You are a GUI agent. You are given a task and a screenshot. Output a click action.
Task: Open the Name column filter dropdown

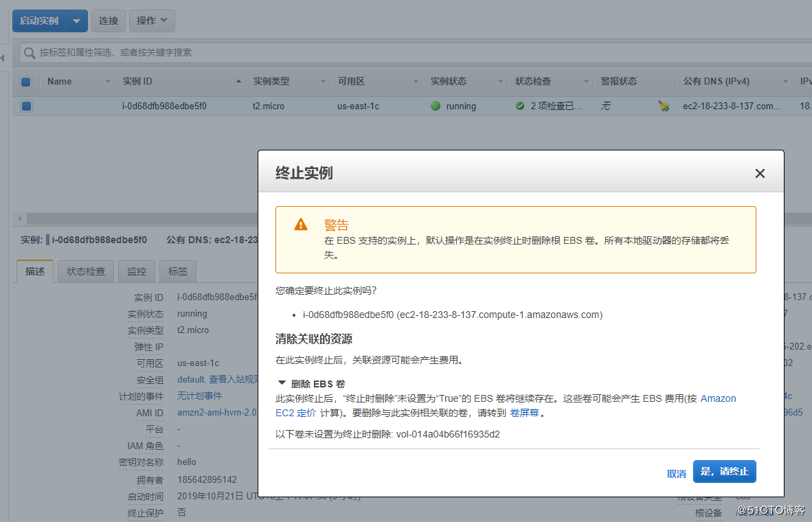(x=108, y=81)
